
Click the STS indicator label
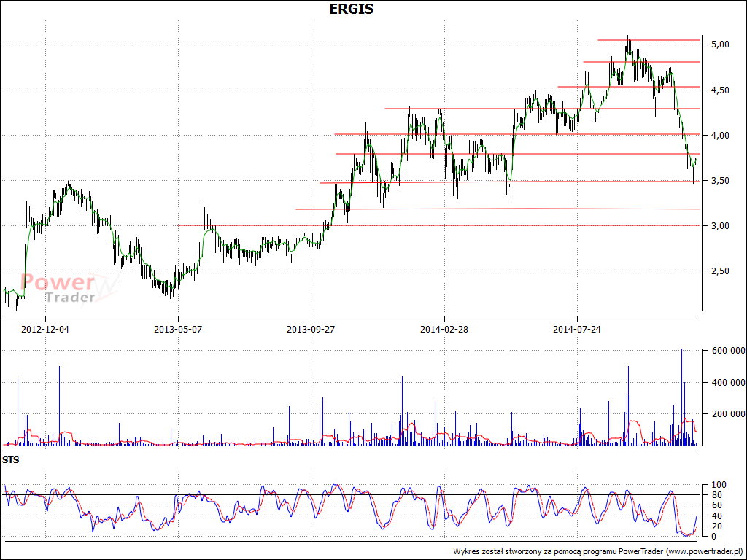(10, 460)
